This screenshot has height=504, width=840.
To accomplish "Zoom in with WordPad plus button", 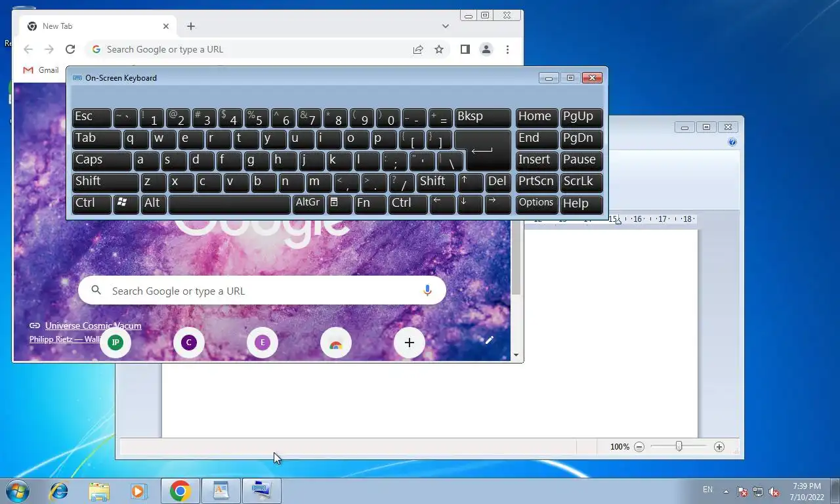I will coord(719,447).
